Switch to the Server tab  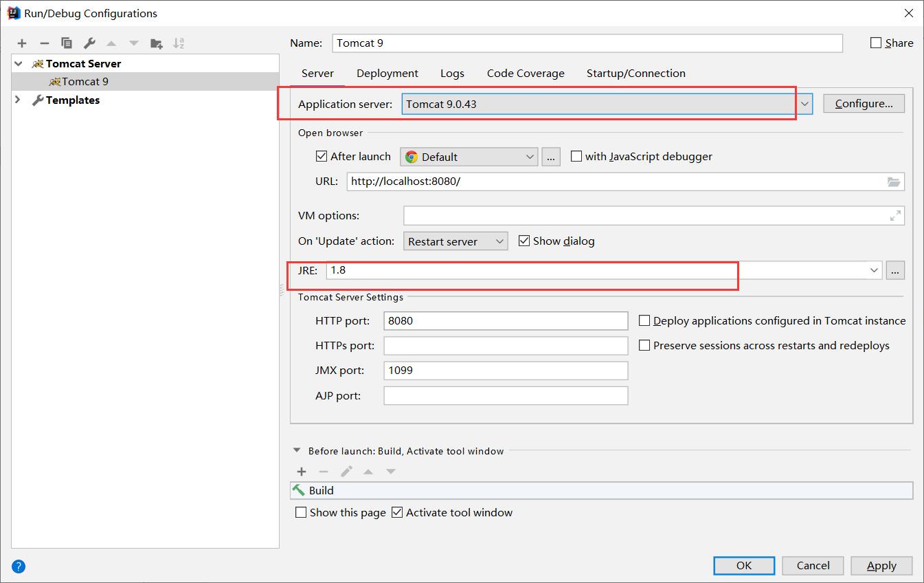[317, 73]
